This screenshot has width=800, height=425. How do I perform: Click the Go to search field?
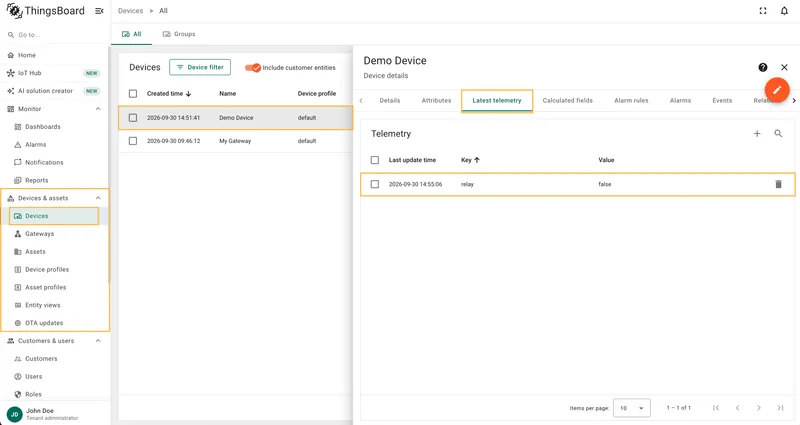coord(55,35)
